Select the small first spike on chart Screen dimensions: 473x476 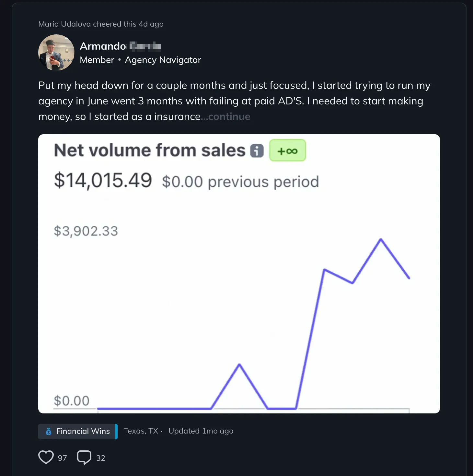(x=239, y=364)
